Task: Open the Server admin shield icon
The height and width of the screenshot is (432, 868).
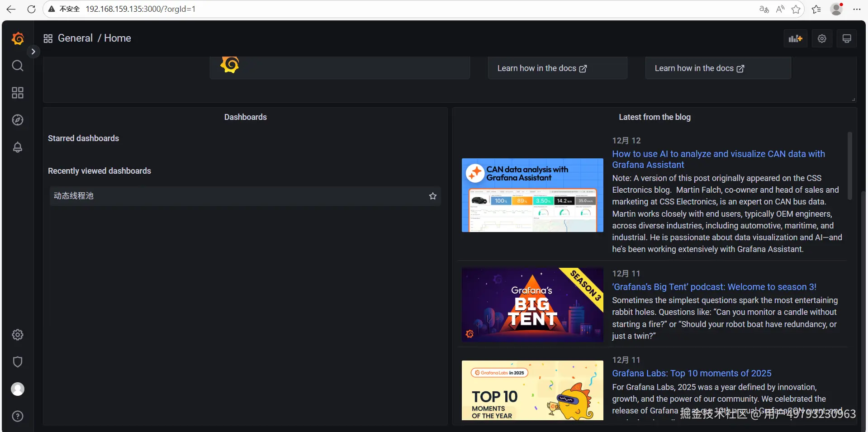Action: coord(18,362)
